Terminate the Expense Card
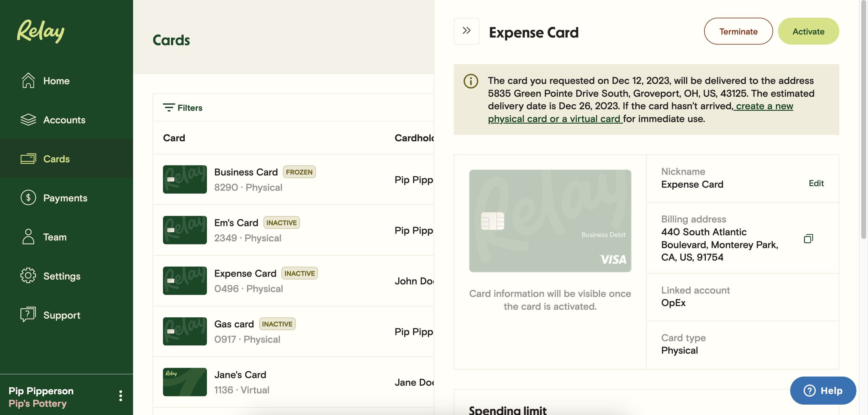Image resolution: width=868 pixels, height=415 pixels. [738, 31]
